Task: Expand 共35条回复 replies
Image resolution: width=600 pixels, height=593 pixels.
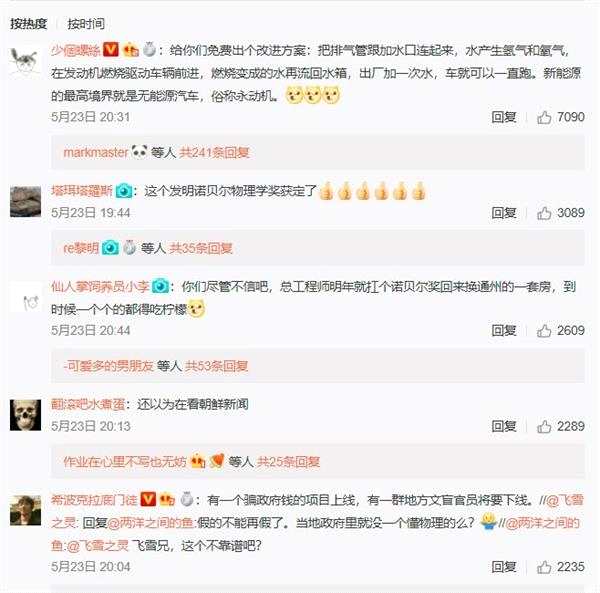Action: coord(201,248)
